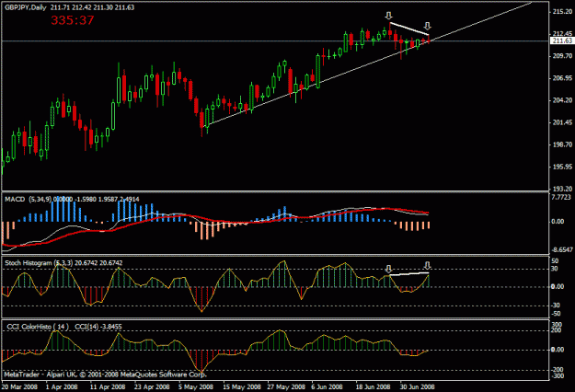Click the 20 Mar 2008 date label
Image resolution: width=575 pixels, height=392 pixels.
(19, 386)
